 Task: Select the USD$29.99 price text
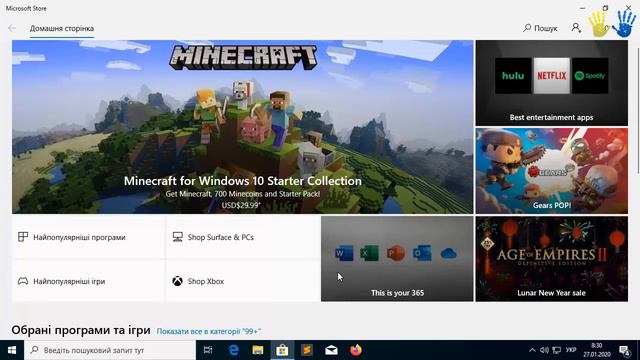[241, 205]
